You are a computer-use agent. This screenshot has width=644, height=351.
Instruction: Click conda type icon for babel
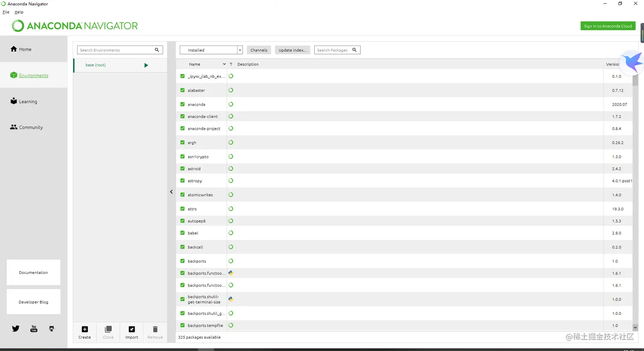[231, 233]
